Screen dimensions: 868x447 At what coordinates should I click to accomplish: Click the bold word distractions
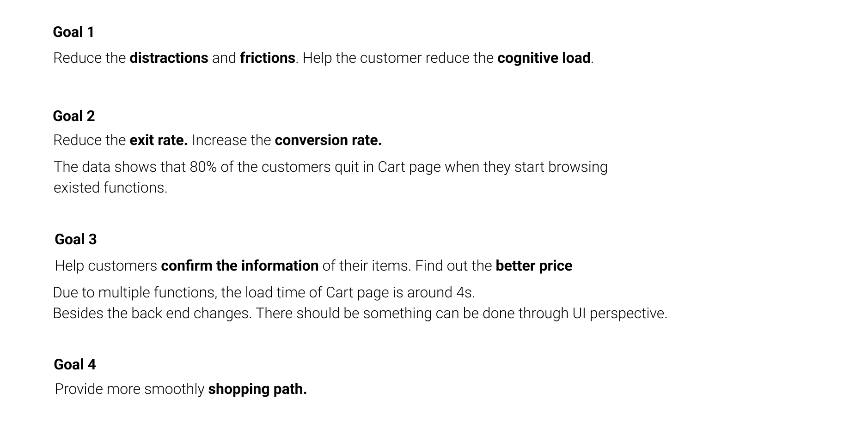tap(169, 58)
